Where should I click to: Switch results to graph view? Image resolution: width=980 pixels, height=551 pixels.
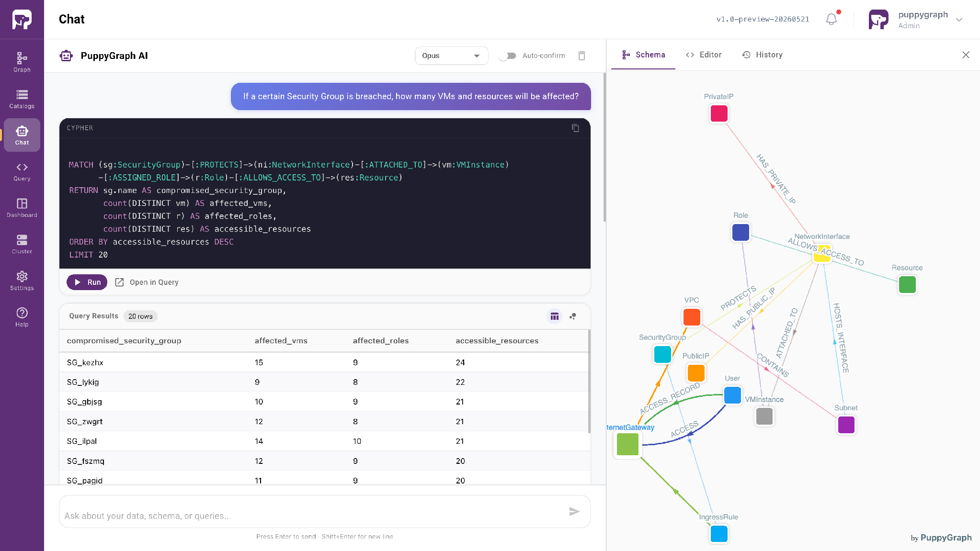point(573,316)
